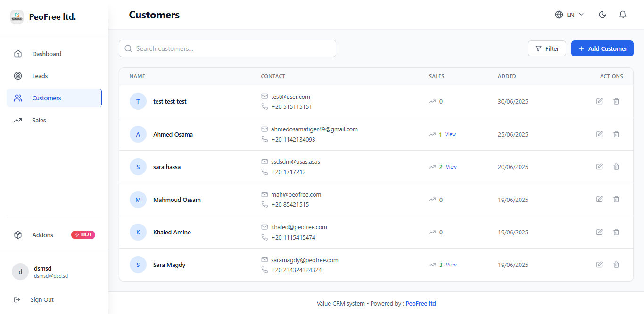Click the PeoFree ltd. logo icon

pos(17,17)
